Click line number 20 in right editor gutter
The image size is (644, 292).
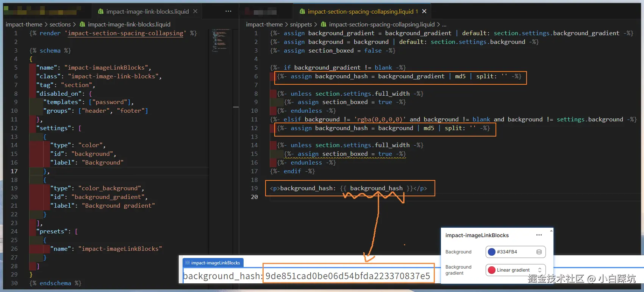tap(254, 197)
